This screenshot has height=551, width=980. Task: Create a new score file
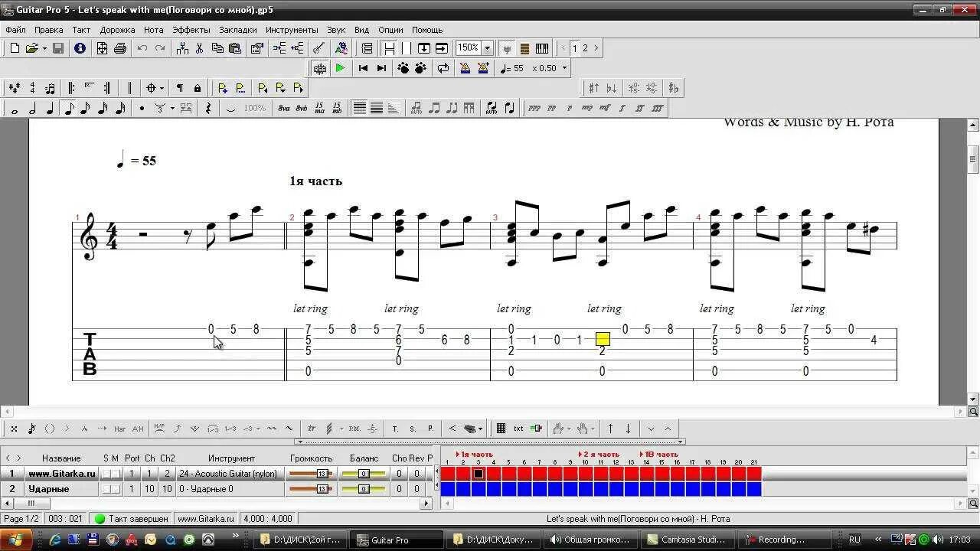tap(14, 48)
